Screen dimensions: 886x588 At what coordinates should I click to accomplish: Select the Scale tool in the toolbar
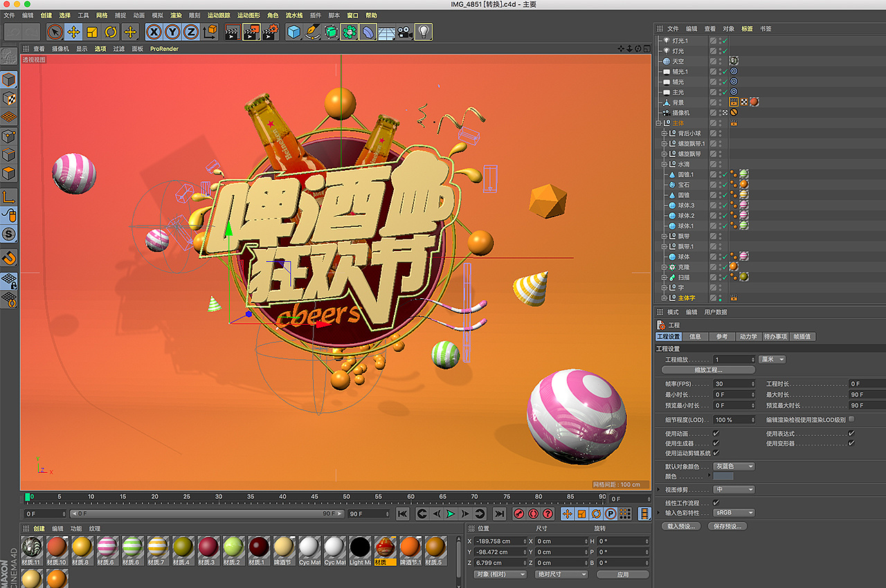coord(91,32)
